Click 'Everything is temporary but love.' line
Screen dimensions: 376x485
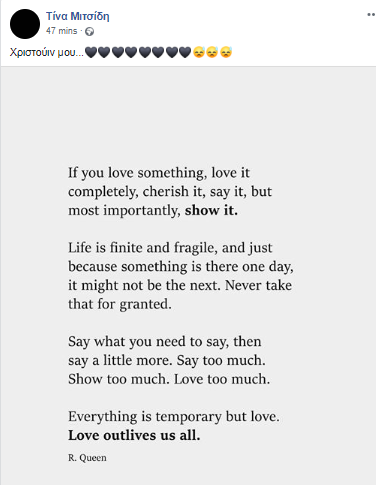point(174,417)
